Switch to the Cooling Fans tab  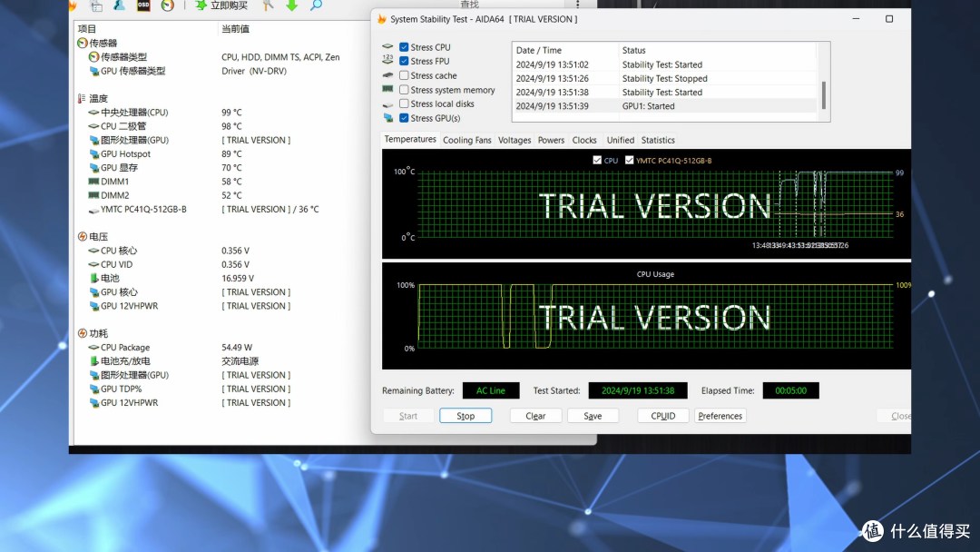[467, 140]
